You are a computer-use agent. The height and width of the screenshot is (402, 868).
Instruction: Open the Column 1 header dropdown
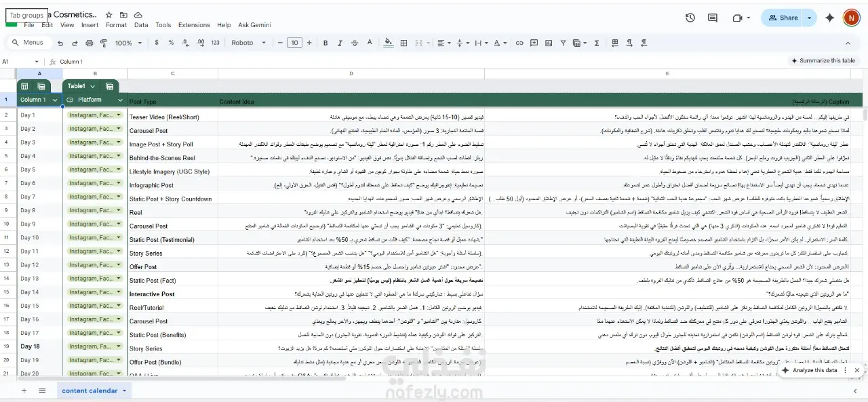54,100
